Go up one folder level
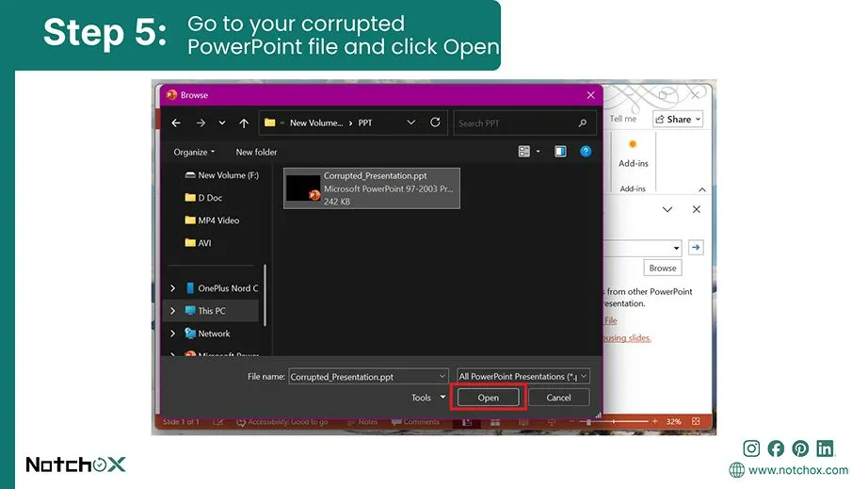 click(x=244, y=122)
